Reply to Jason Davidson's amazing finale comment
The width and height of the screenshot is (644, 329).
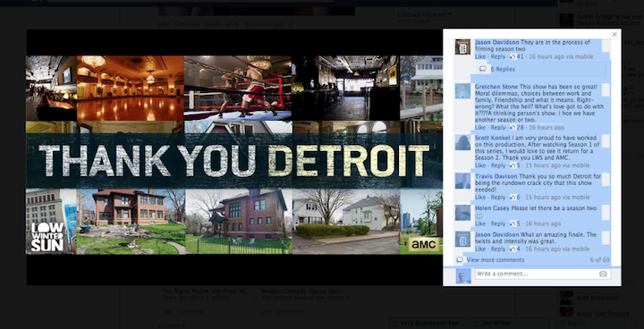498,249
